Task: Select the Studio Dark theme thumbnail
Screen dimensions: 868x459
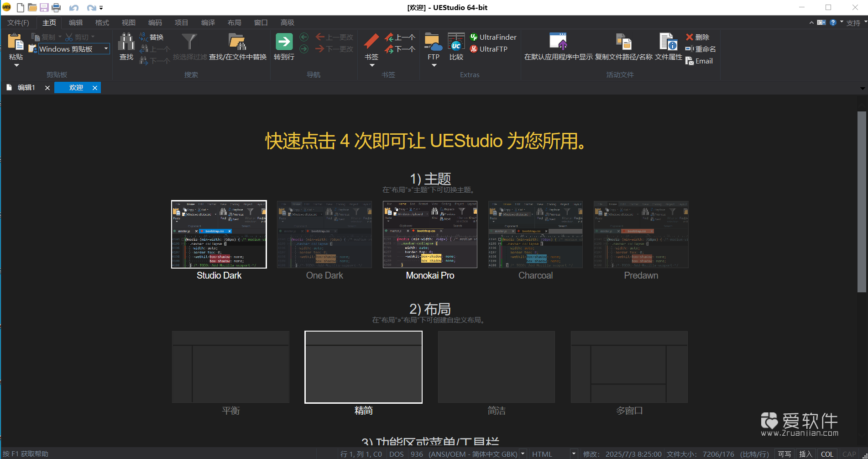Action: pyautogui.click(x=219, y=234)
